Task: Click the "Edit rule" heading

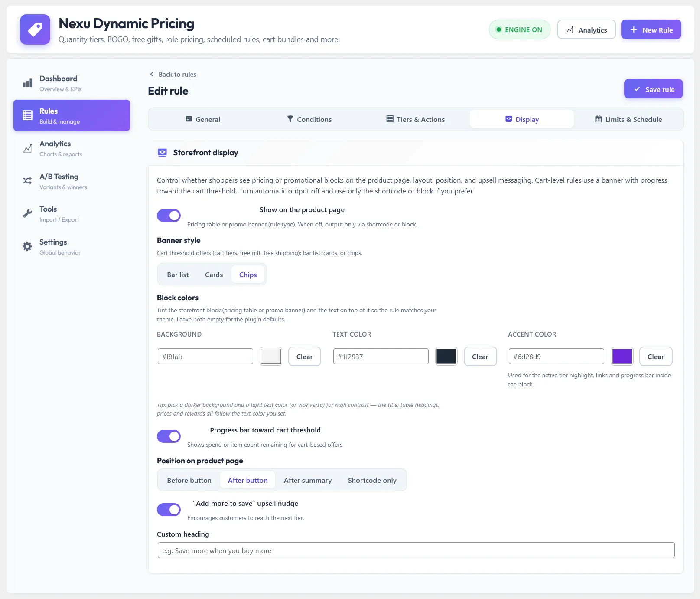Action: [x=168, y=91]
